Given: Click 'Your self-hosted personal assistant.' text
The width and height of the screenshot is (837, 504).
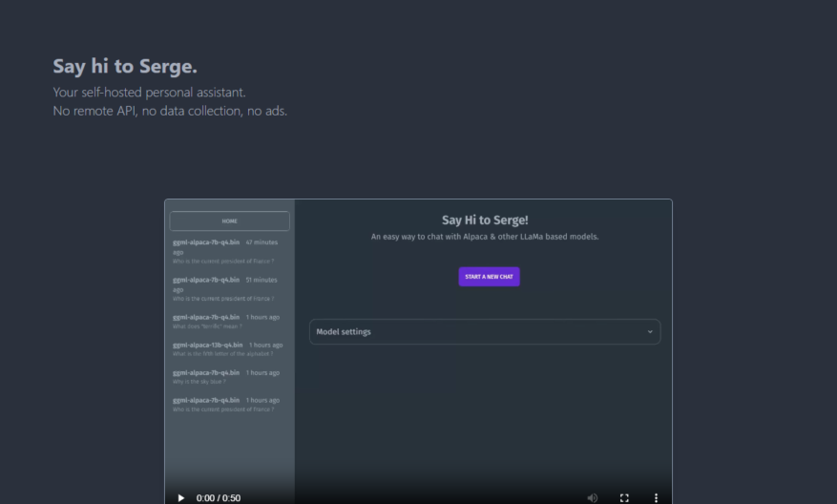Looking at the screenshot, I should [149, 93].
